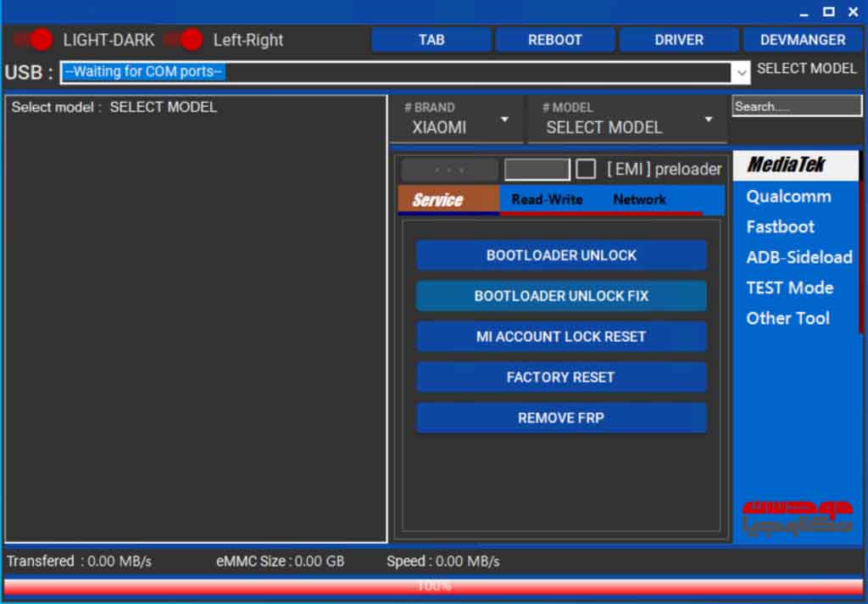
Task: Click the empty preloader path field
Action: [x=537, y=170]
